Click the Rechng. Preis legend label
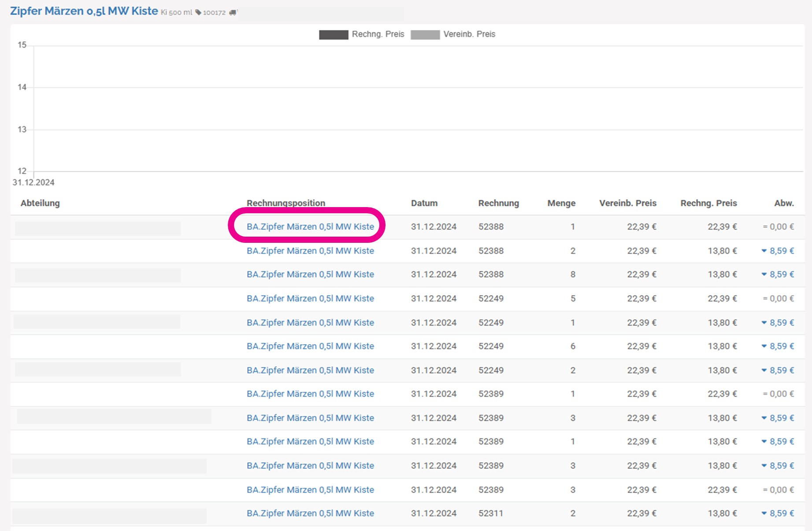Image resolution: width=812 pixels, height=531 pixels. (378, 34)
